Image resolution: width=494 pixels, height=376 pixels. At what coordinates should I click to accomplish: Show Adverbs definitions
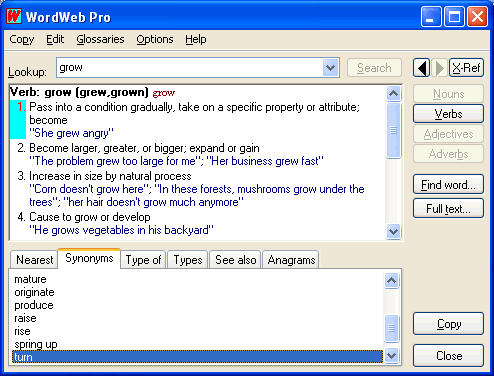tap(448, 154)
